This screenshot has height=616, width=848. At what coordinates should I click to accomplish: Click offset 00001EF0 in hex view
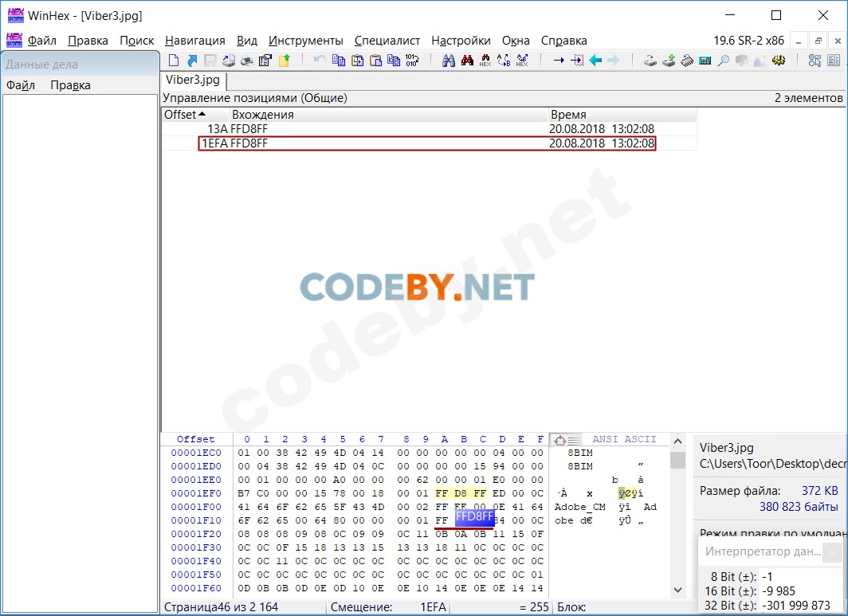(196, 493)
